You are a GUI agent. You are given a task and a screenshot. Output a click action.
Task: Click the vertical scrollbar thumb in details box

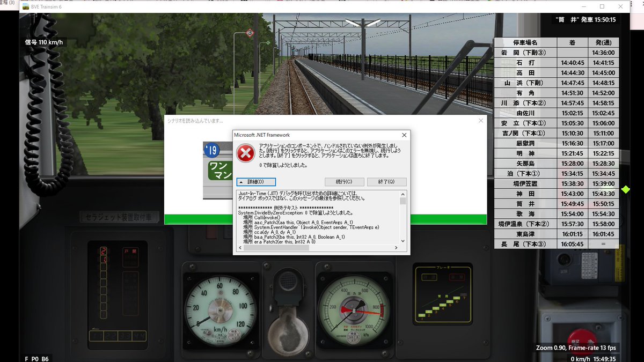[x=403, y=201]
